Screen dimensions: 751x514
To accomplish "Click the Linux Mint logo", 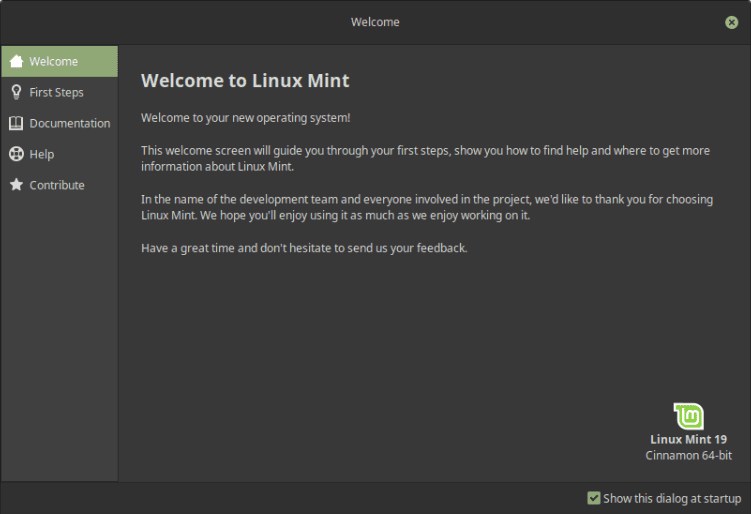I will (688, 416).
